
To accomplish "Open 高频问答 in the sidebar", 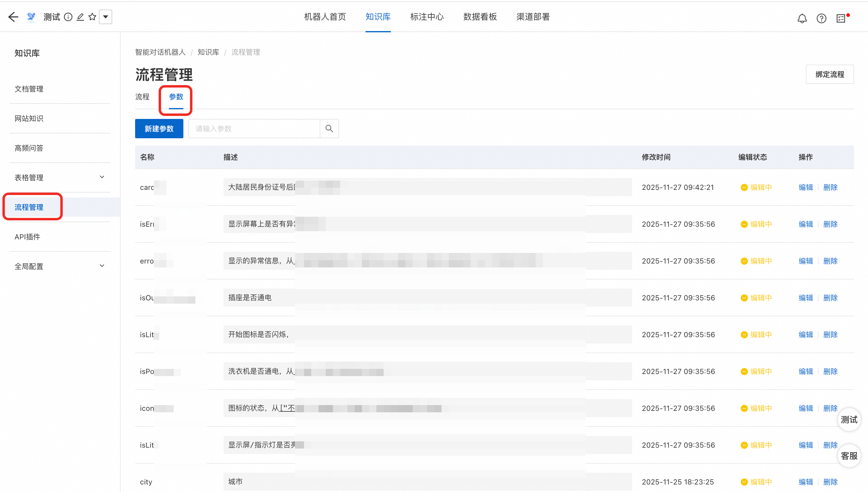I will point(29,148).
